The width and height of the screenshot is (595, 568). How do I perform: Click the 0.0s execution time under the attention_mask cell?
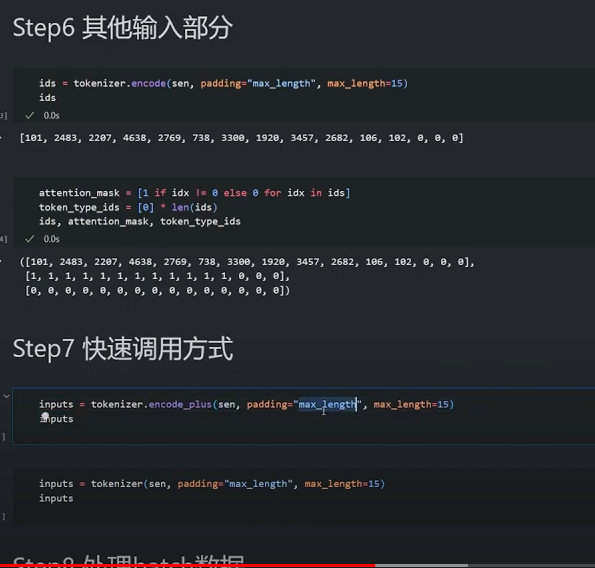pos(51,239)
